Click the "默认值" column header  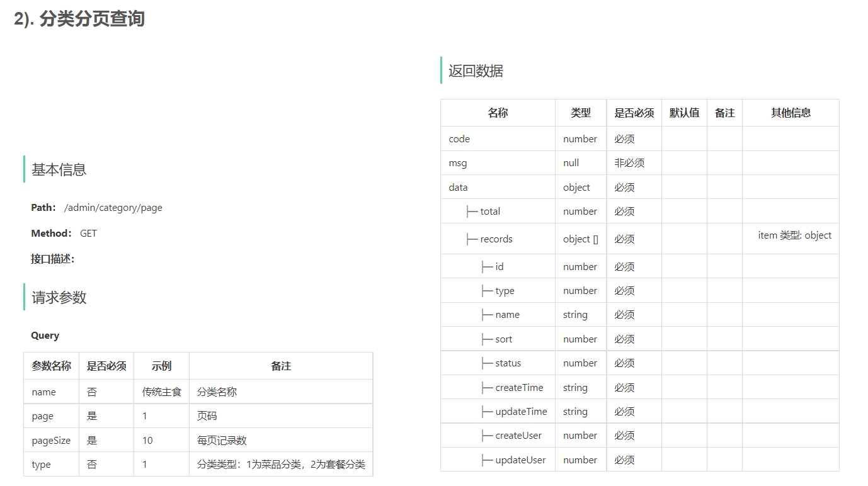[x=684, y=113]
